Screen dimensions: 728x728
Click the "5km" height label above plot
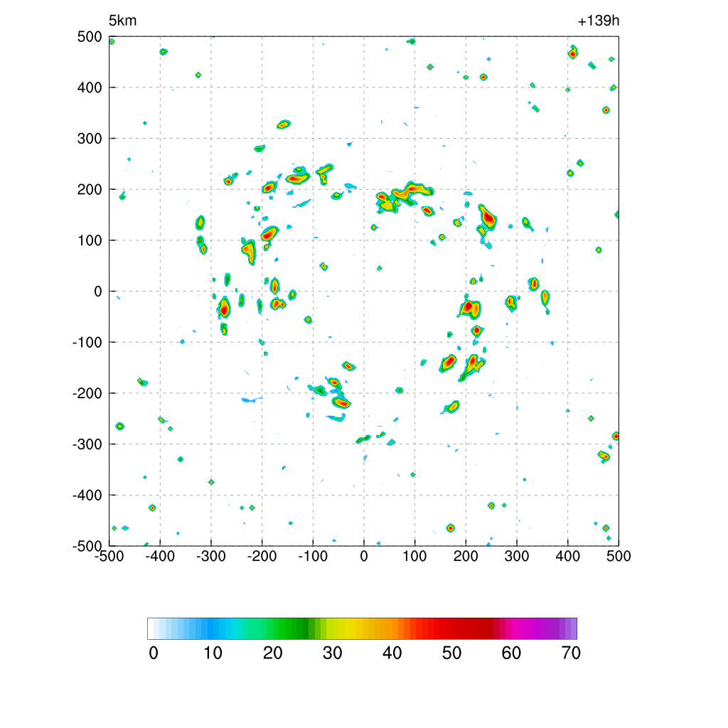[x=122, y=21]
